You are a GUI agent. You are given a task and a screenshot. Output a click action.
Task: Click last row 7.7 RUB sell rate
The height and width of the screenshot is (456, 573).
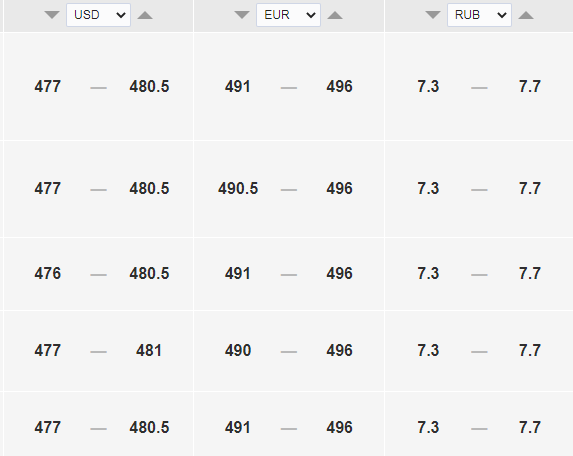[x=530, y=428]
